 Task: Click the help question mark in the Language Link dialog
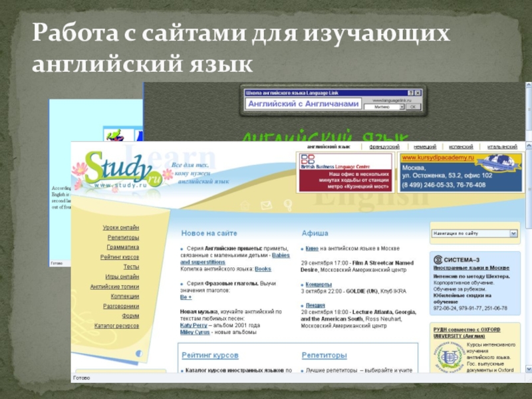click(x=410, y=93)
